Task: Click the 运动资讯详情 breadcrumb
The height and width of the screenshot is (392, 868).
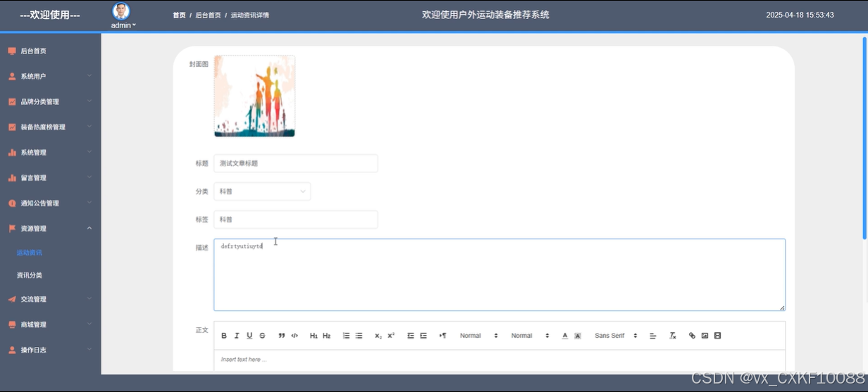Action: (x=249, y=15)
